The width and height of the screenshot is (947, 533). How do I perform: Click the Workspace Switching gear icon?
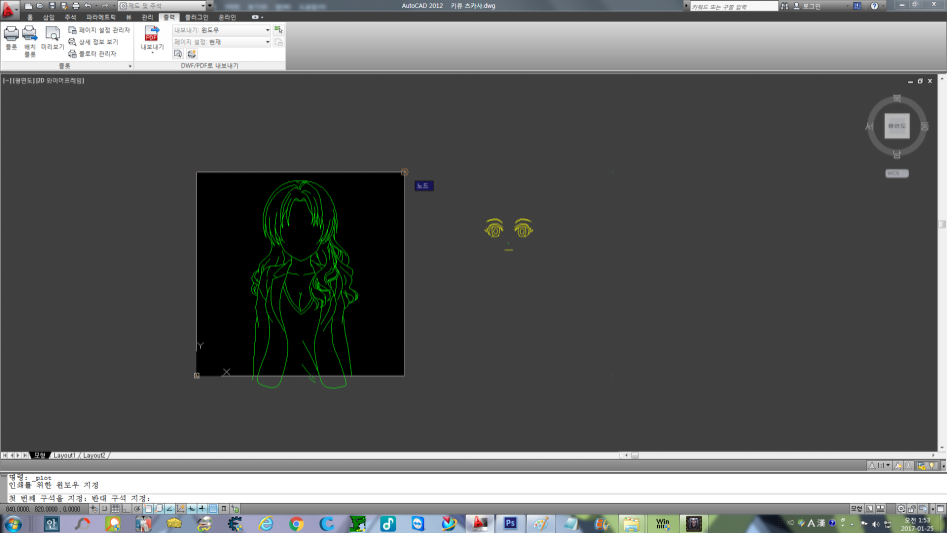coord(901,509)
